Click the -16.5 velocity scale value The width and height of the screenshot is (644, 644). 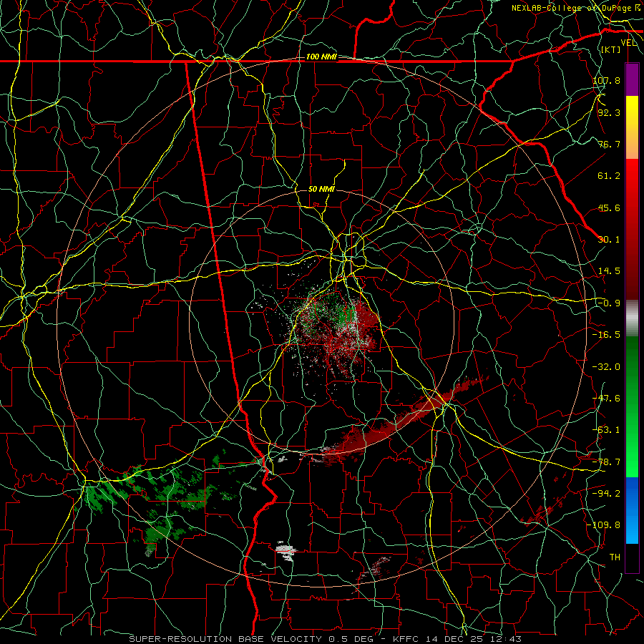coord(607,335)
